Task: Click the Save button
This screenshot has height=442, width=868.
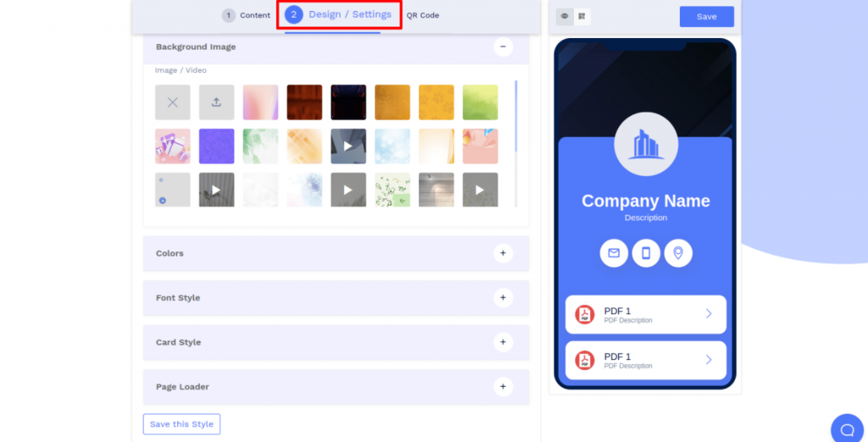Action: (706, 17)
